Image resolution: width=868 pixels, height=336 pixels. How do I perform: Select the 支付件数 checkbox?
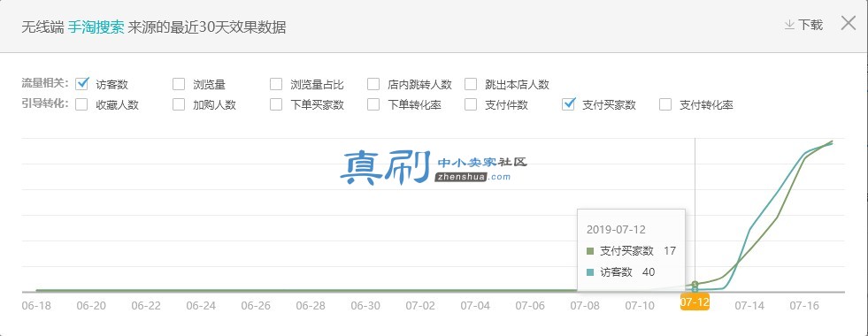click(471, 104)
